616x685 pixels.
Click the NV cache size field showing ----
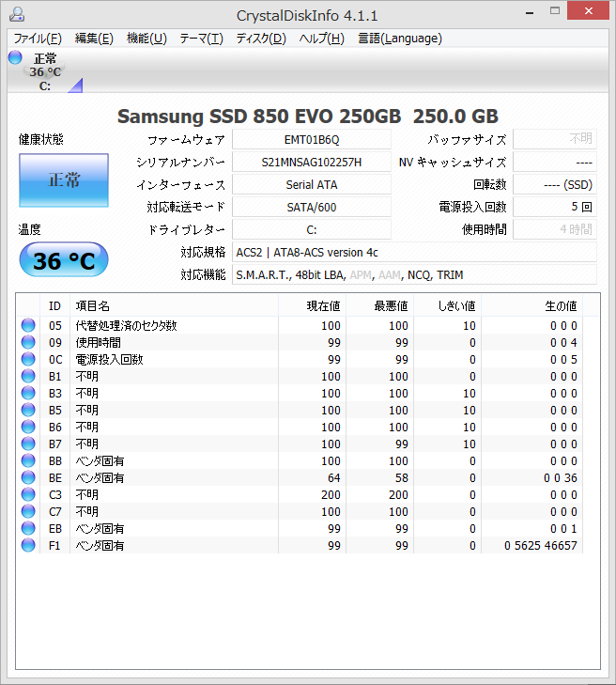[x=555, y=162]
